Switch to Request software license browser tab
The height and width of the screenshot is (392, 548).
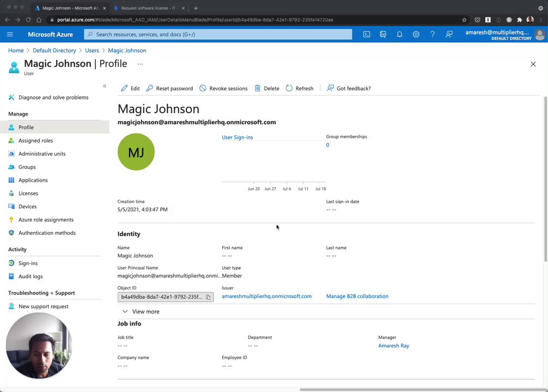(149, 8)
